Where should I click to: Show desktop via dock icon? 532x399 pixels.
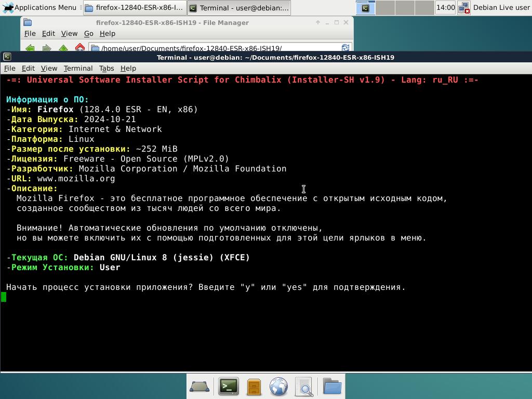pyautogui.click(x=199, y=387)
